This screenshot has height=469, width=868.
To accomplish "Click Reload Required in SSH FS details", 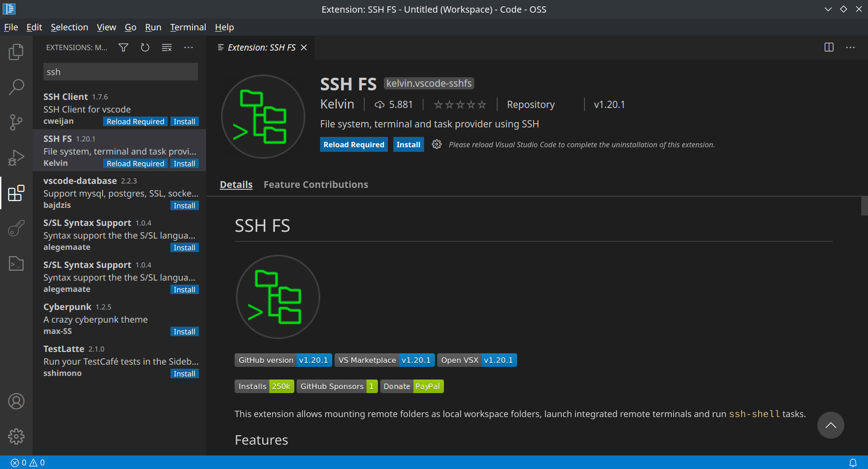I will coord(354,145).
